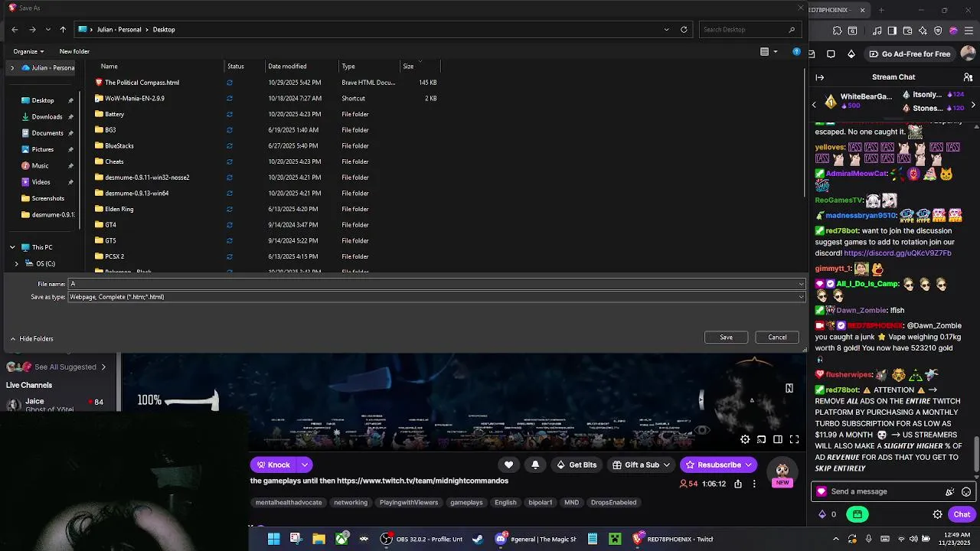Open Twitch bits diamond icon in header
980x551 pixels.
click(x=851, y=54)
